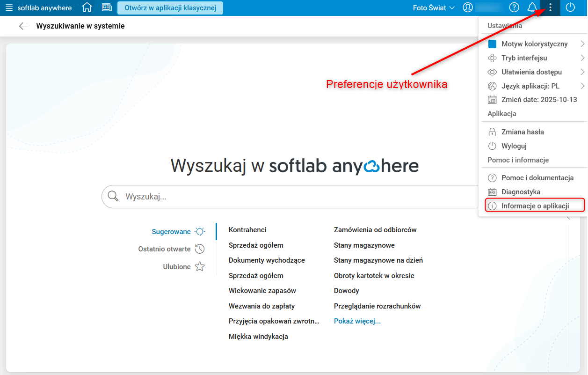The height and width of the screenshot is (375, 588).
Task: Open the Otwórz w aplikacji klasycznej button
Action: coord(170,7)
